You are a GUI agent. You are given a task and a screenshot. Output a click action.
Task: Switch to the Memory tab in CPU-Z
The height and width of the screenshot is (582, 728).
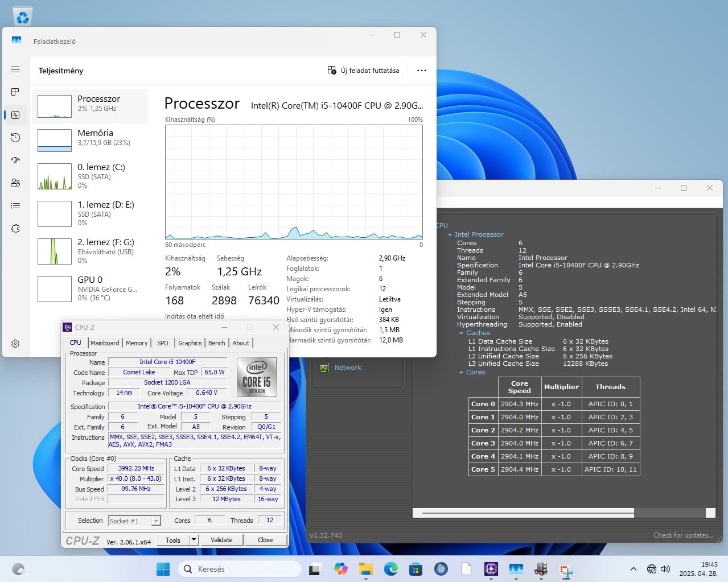click(x=137, y=343)
